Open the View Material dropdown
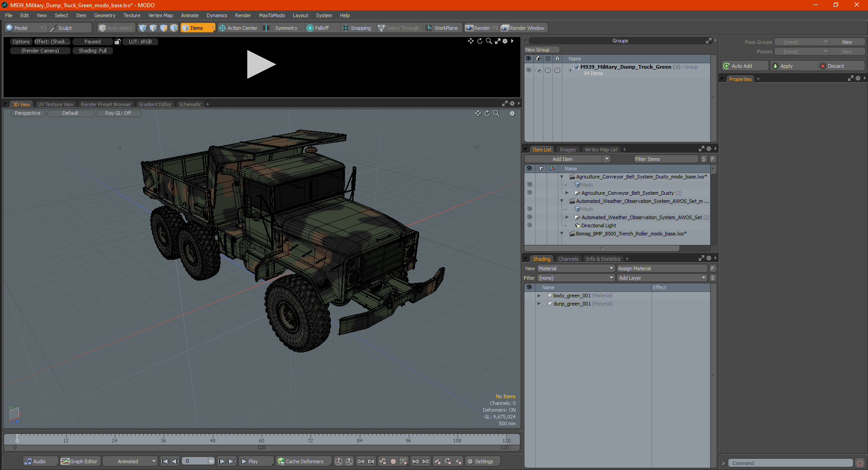The height and width of the screenshot is (470, 868). coord(576,268)
